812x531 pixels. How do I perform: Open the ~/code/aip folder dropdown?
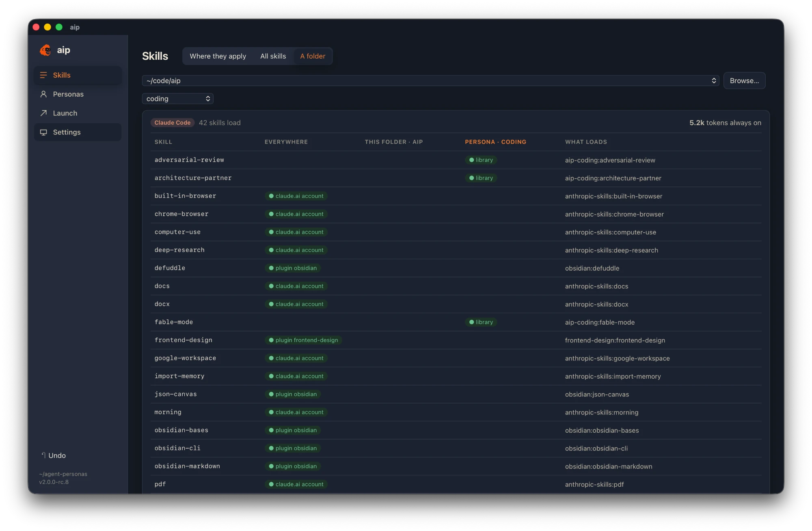[430, 81]
